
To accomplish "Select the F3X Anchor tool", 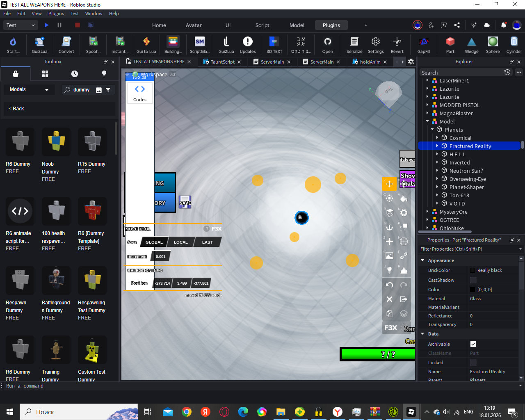I will click(389, 227).
